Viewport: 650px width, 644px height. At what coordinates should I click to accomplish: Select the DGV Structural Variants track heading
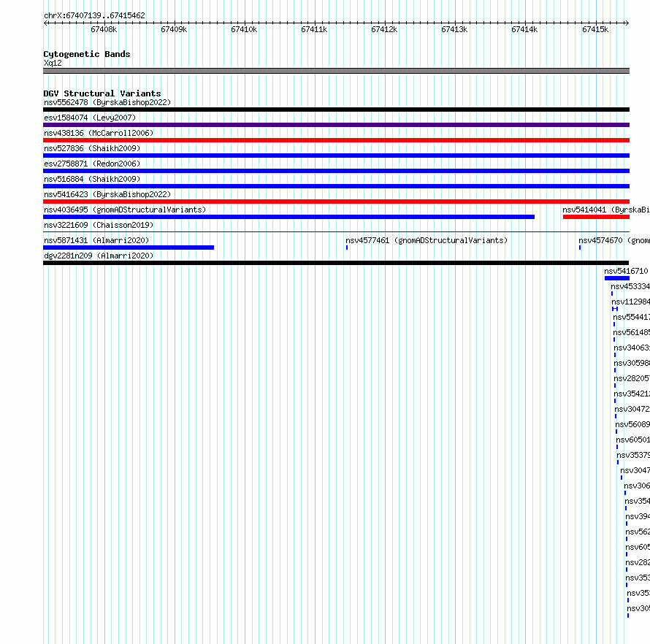(102, 93)
